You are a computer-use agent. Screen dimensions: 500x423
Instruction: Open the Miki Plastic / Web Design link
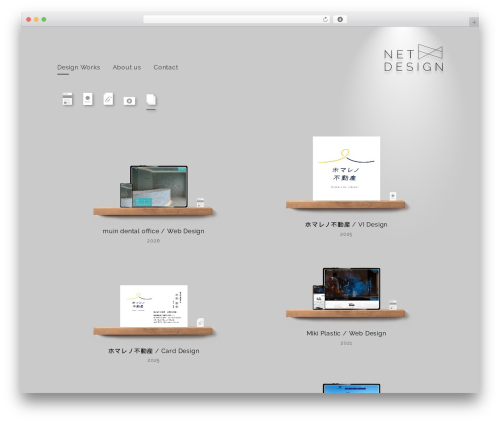click(x=346, y=333)
